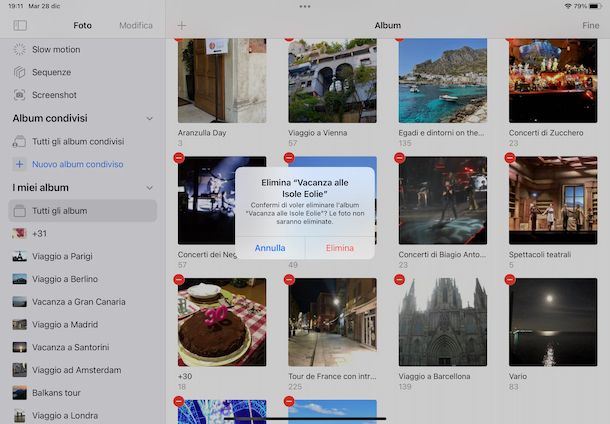
Task: Open Tutti gli album condivisi
Action: [82, 141]
